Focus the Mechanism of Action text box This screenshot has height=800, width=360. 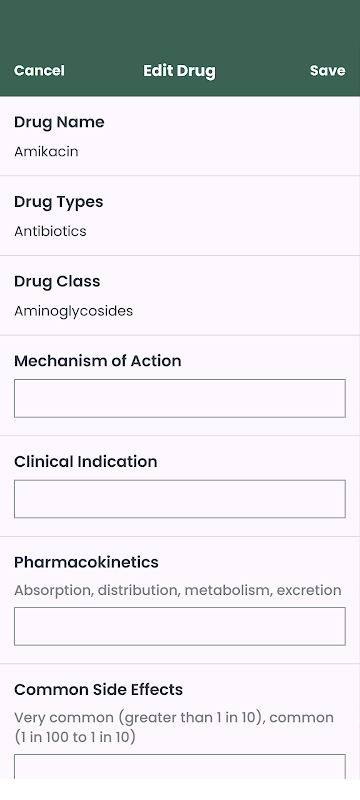pyautogui.click(x=179, y=398)
